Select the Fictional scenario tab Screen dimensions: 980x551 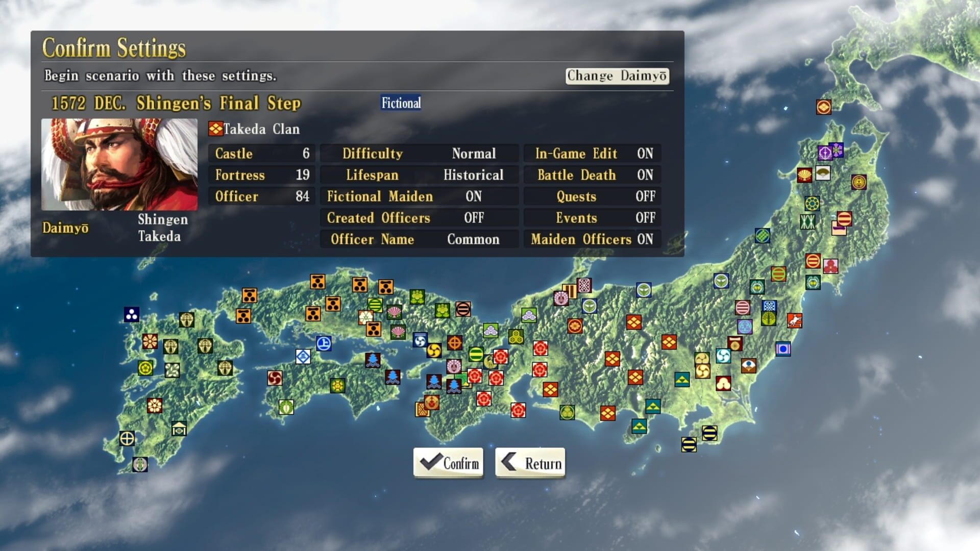(x=401, y=103)
